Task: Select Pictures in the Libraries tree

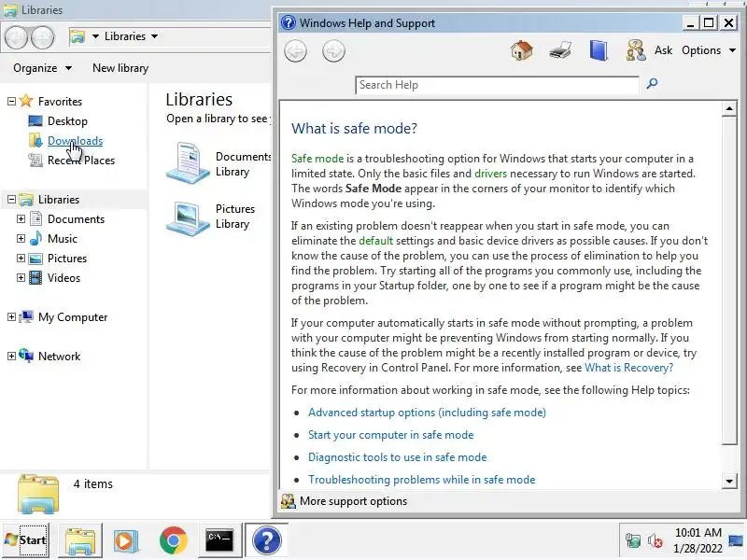Action: 67,259
